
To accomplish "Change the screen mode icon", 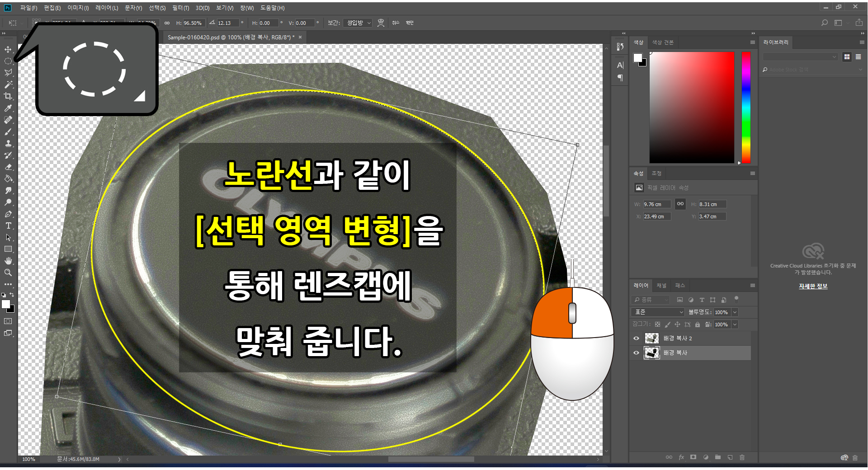I will tap(8, 333).
